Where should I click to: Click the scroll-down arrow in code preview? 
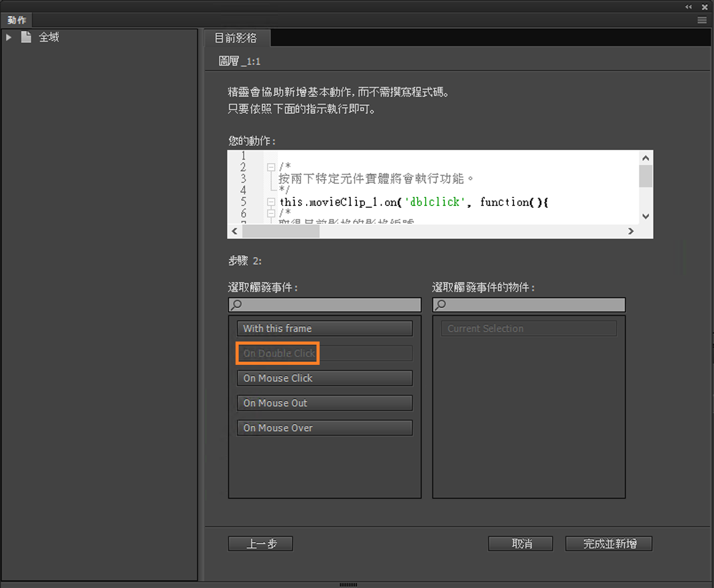point(645,216)
